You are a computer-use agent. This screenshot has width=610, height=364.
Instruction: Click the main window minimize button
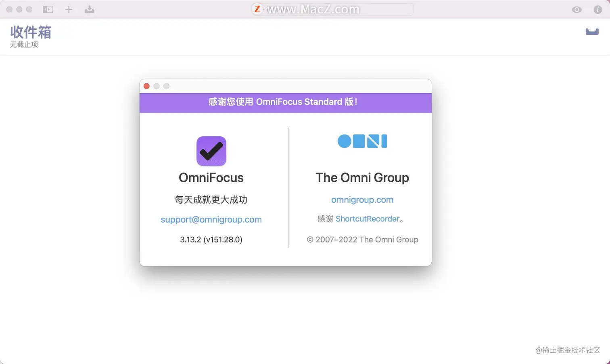19,9
